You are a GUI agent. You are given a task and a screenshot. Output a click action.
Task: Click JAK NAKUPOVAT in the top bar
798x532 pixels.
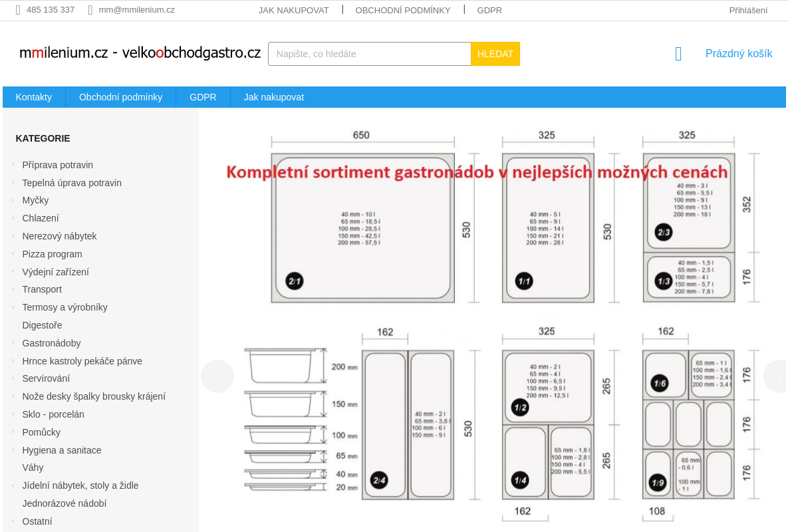tap(293, 10)
